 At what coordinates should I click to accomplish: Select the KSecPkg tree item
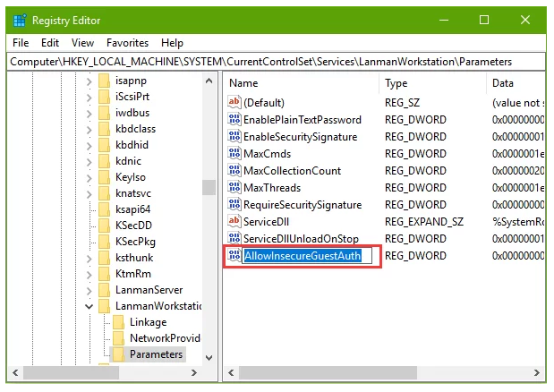pyautogui.click(x=135, y=242)
